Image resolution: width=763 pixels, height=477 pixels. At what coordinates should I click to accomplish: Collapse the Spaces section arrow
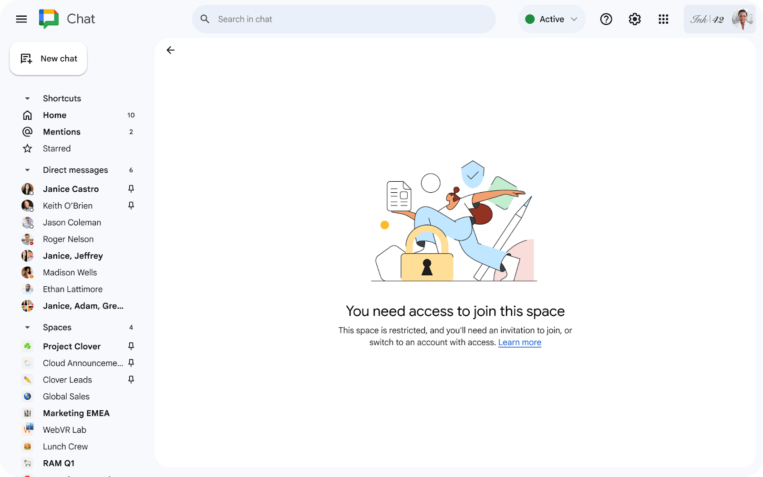pyautogui.click(x=27, y=327)
